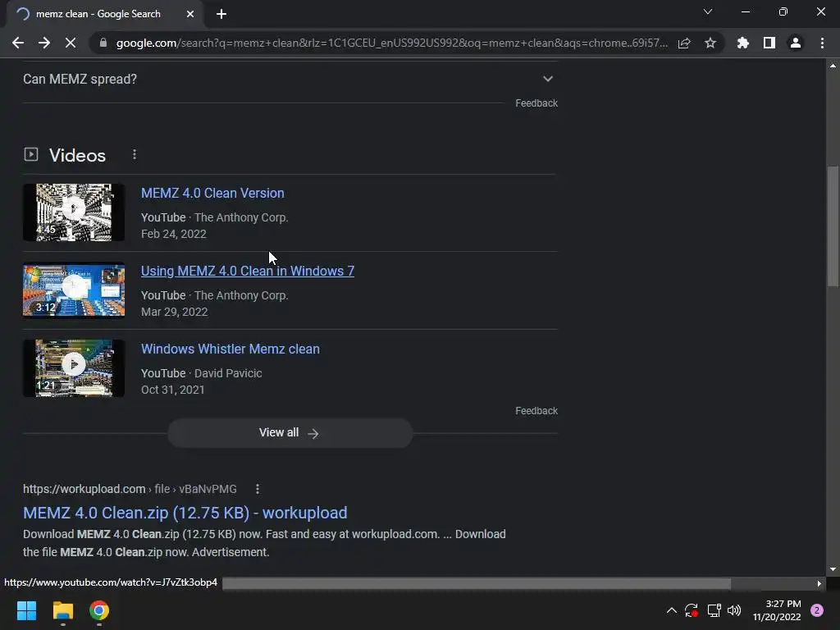This screenshot has height=630, width=840.
Task: Open the 'MEMZ 4.0 Clean Version' video link
Action: [x=212, y=193]
